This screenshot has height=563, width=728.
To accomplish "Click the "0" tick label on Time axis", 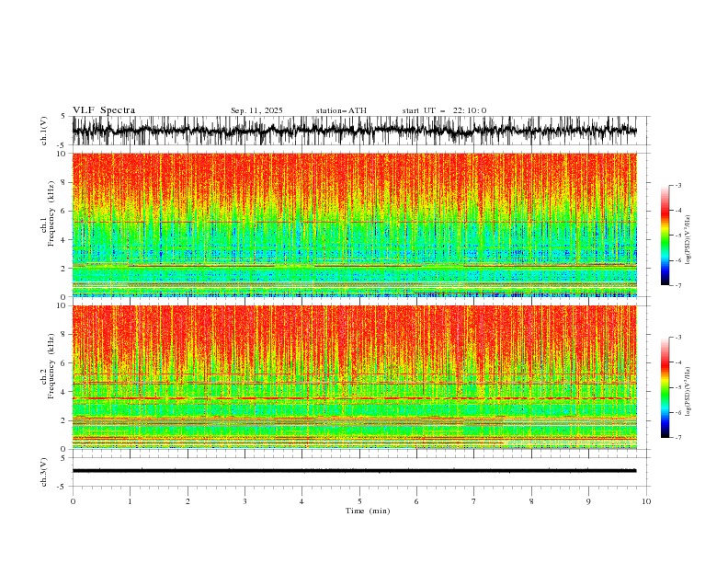I will (73, 501).
